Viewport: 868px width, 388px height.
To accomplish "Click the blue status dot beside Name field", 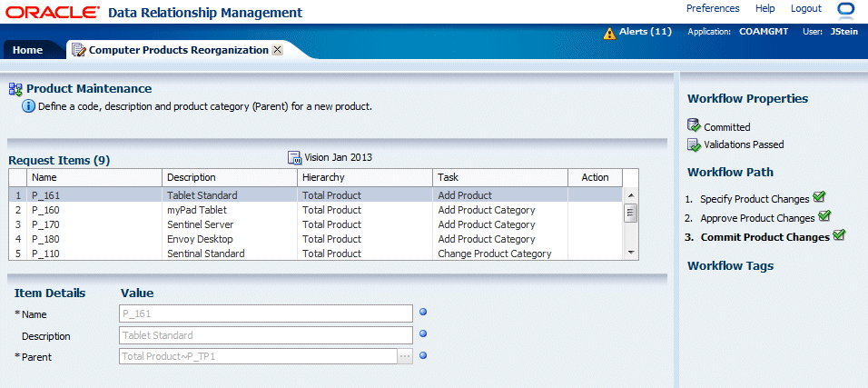I will pos(423,313).
